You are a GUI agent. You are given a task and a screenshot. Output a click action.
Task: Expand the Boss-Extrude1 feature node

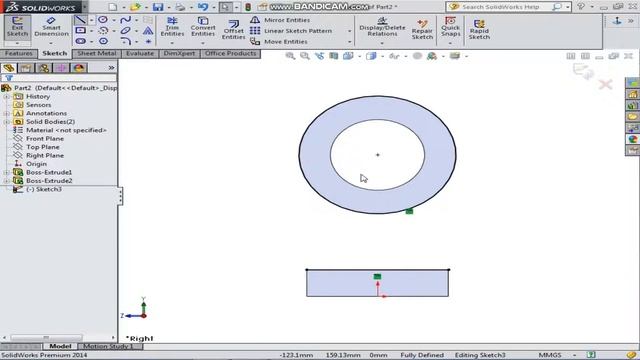click(x=6, y=173)
